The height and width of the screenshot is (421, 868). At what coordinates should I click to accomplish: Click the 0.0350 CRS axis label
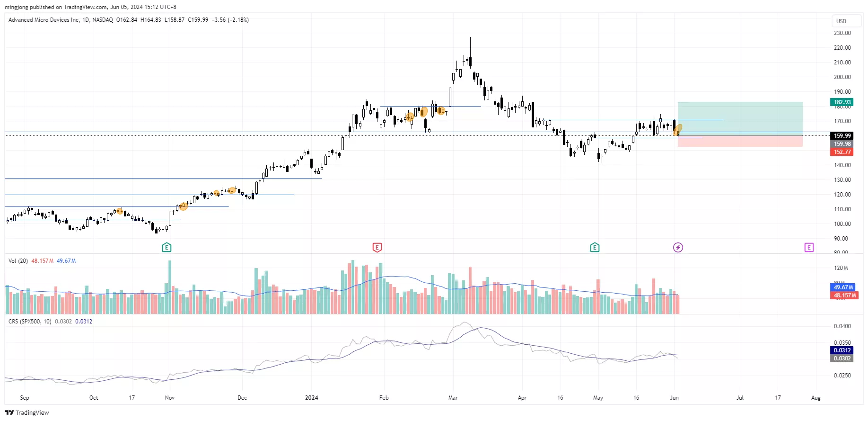[x=842, y=343]
